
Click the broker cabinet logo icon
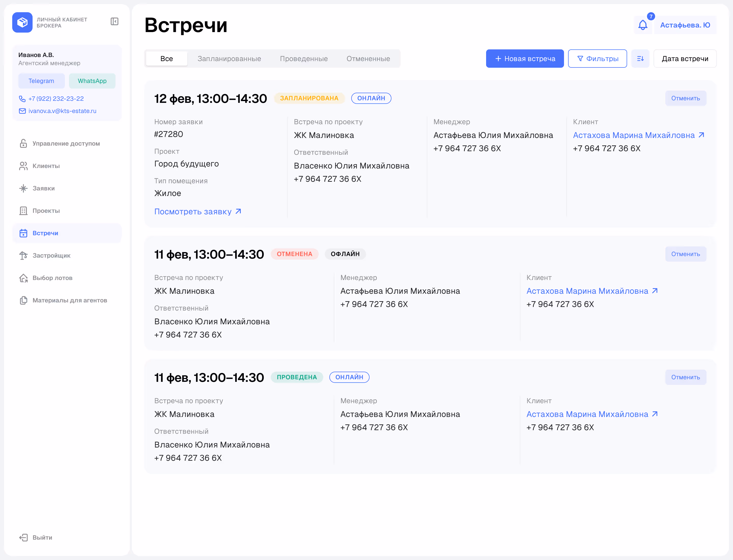[x=22, y=22]
